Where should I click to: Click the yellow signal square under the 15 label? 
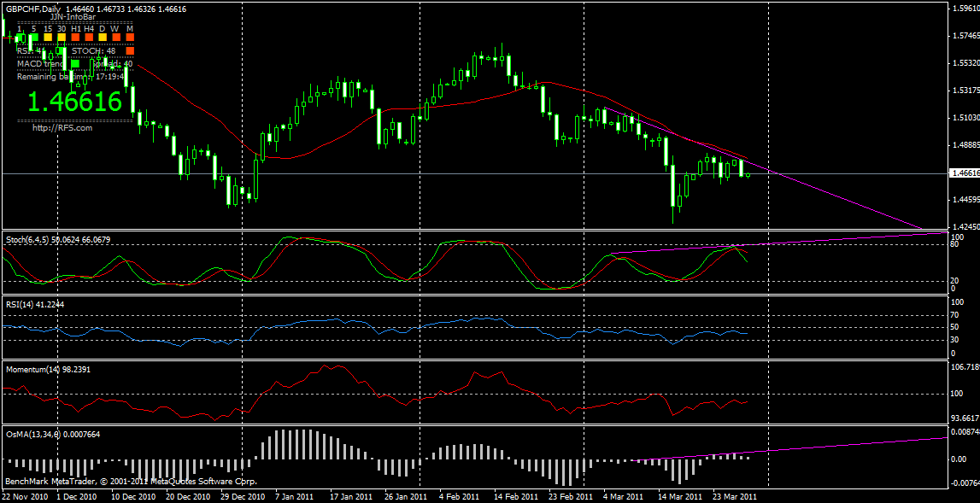coord(48,38)
